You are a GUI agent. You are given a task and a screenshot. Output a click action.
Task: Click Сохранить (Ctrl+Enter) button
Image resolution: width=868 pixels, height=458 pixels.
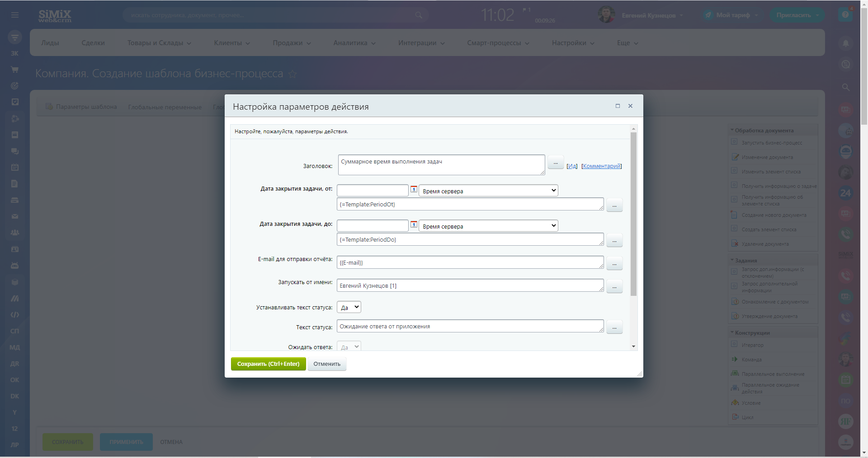[268, 364]
